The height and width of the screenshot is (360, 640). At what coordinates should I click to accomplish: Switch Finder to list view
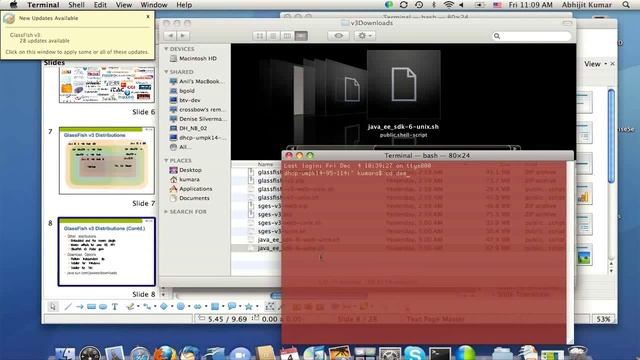[x=273, y=36]
